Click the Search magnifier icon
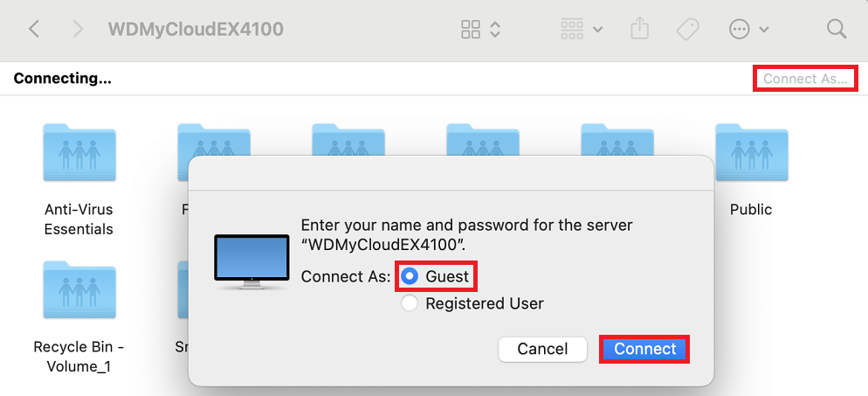Screen dimensions: 868x396 click(x=837, y=30)
